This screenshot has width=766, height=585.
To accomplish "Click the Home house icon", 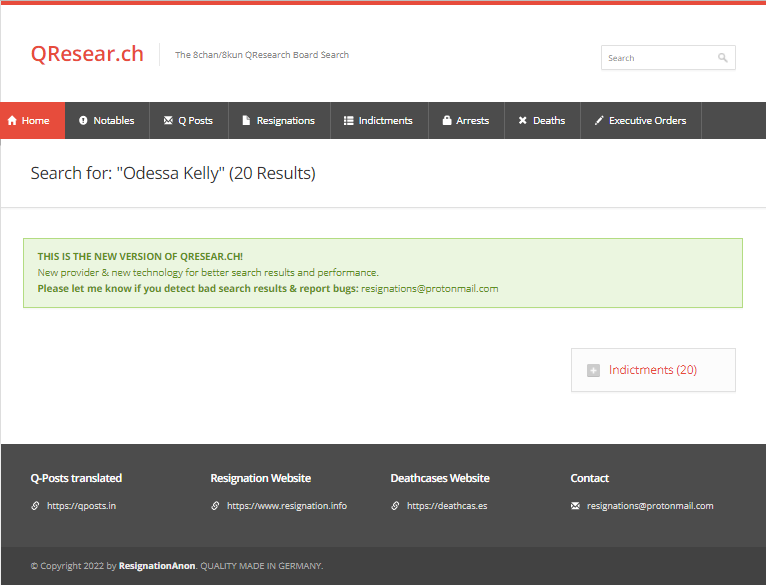I will click(12, 120).
